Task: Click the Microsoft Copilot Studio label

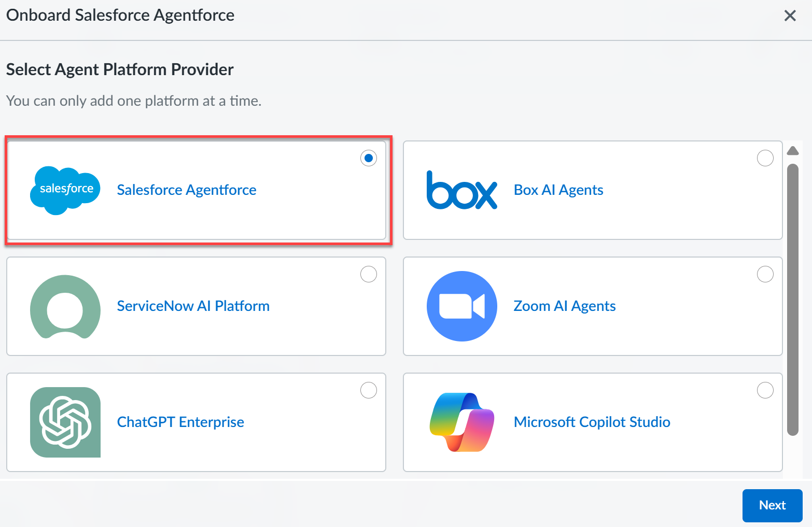Action: (x=592, y=422)
